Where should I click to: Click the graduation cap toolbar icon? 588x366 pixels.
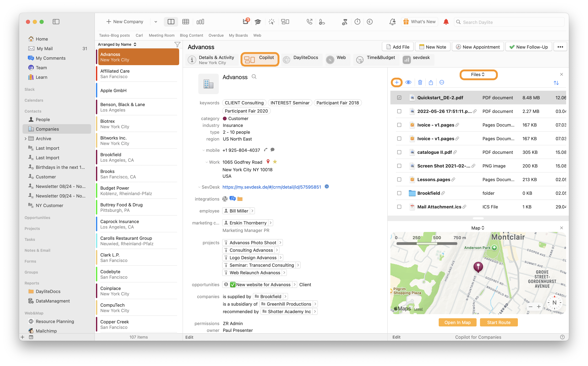(258, 22)
